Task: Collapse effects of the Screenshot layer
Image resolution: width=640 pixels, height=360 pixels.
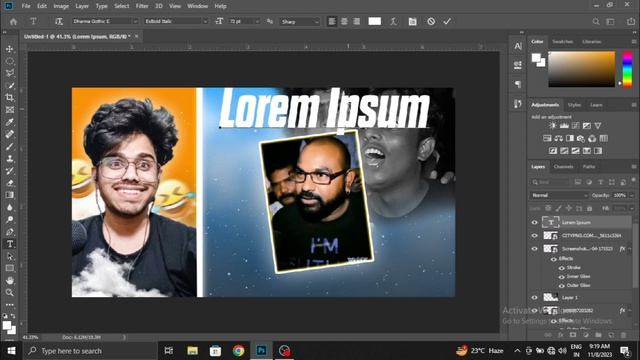Action: pyautogui.click(x=630, y=249)
